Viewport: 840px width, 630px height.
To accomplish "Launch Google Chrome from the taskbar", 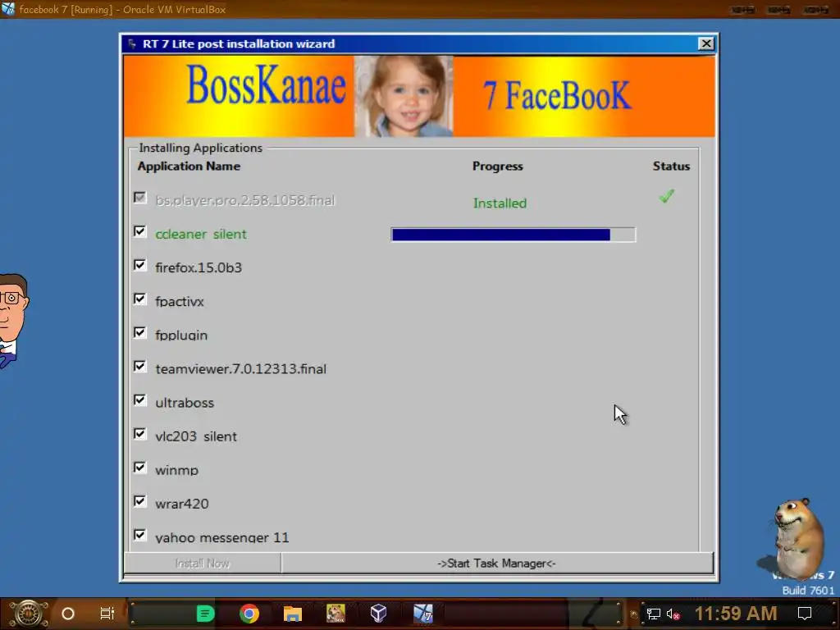I will (x=249, y=614).
